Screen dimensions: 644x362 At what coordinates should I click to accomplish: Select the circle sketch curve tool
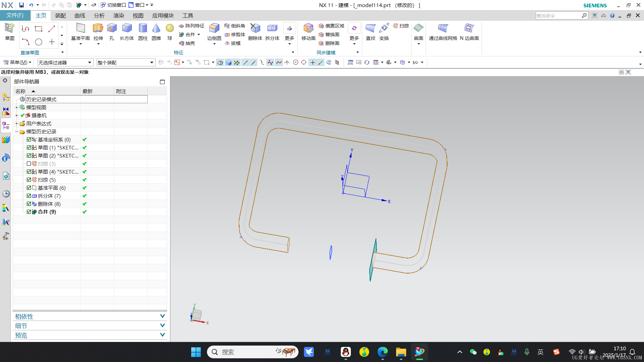[x=39, y=42]
